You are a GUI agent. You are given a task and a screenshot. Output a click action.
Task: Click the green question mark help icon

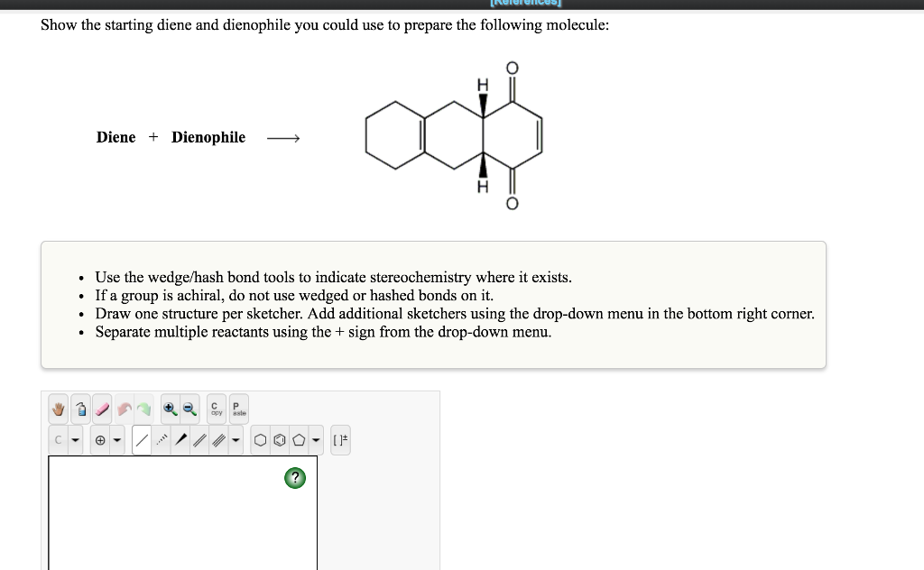(295, 478)
